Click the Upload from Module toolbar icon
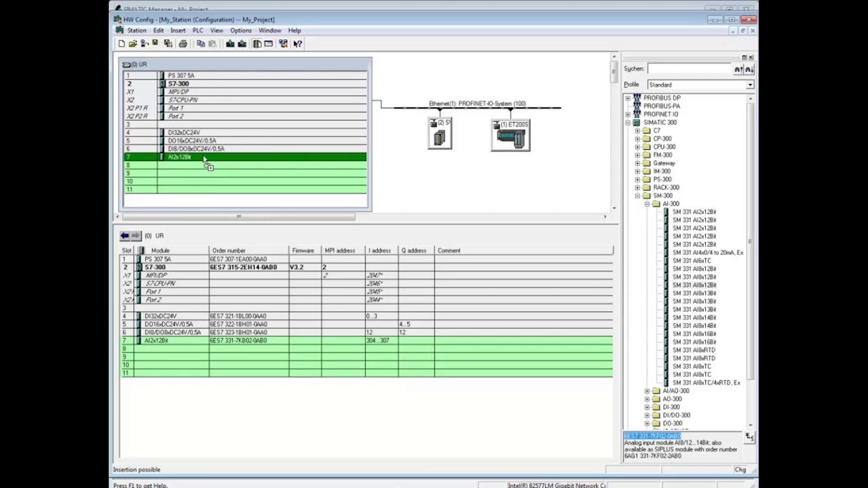Screen dimensions: 868x488 coord(242,43)
